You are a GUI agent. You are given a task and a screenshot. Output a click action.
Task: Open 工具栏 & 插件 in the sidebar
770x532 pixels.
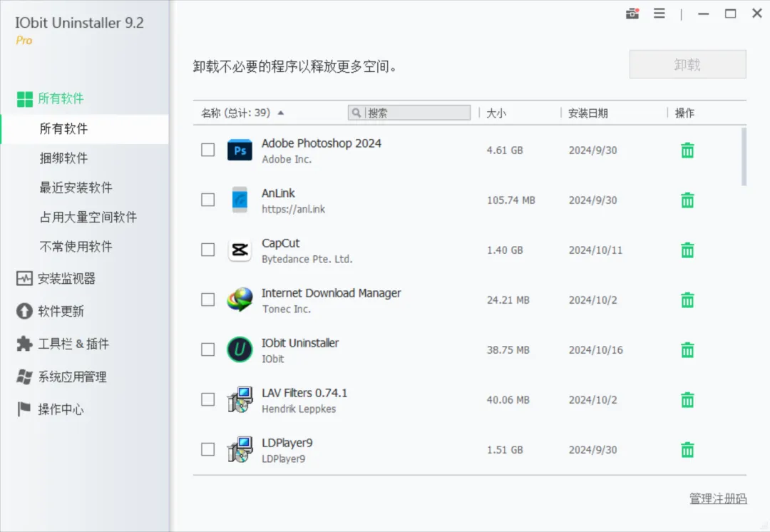coord(73,344)
